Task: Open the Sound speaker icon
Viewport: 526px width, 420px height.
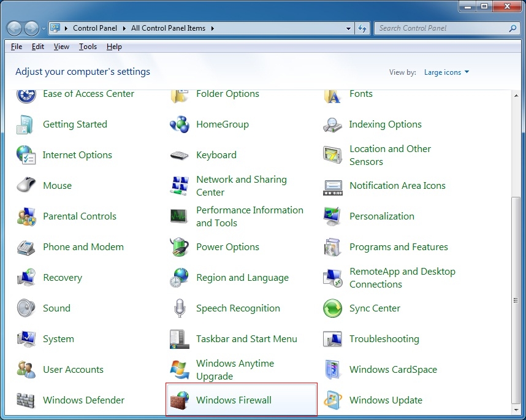Action: (26, 308)
